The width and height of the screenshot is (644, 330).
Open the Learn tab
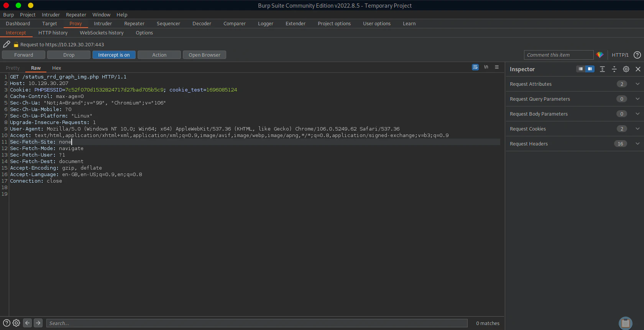pyautogui.click(x=409, y=23)
